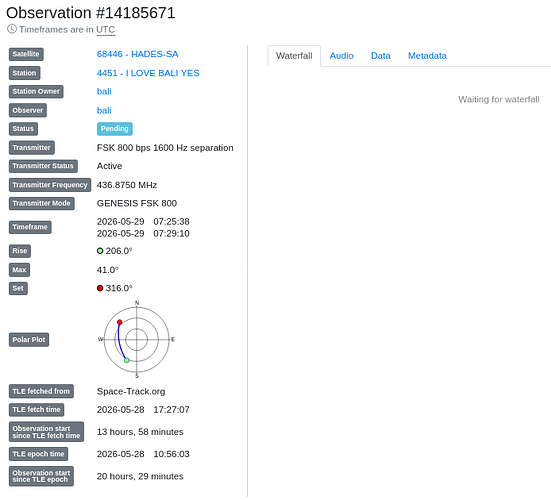Click the Pending status badge

115,129
